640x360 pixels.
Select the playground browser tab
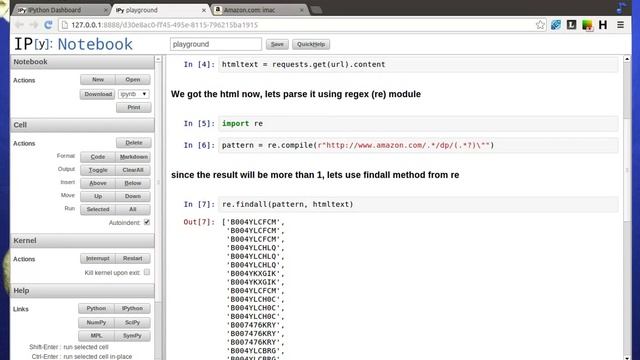click(159, 10)
